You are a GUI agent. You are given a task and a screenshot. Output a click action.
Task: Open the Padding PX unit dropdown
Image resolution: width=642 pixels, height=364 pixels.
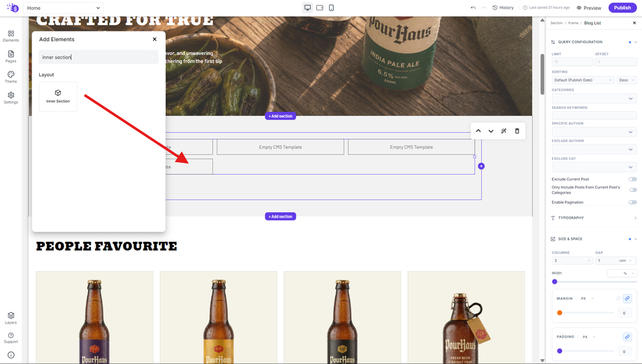coord(589,337)
